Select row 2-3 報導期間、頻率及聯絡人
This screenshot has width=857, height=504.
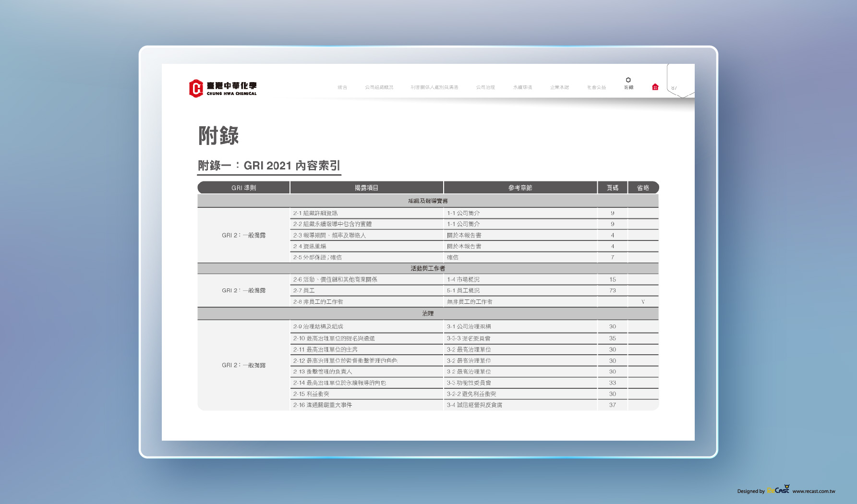point(474,235)
